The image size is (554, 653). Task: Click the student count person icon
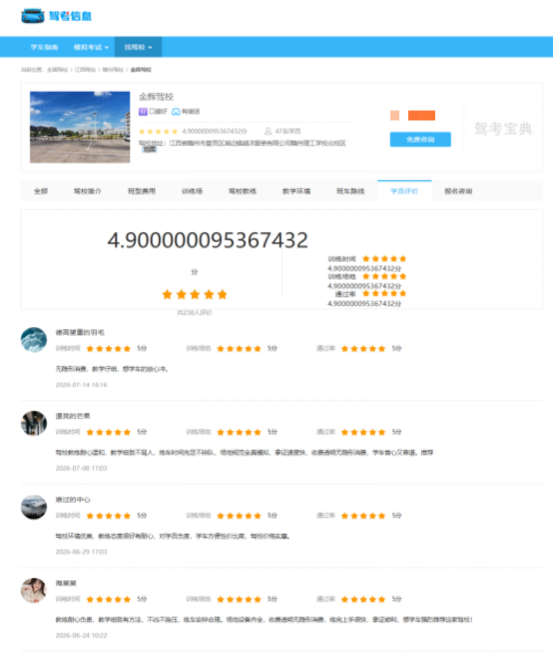click(268, 131)
